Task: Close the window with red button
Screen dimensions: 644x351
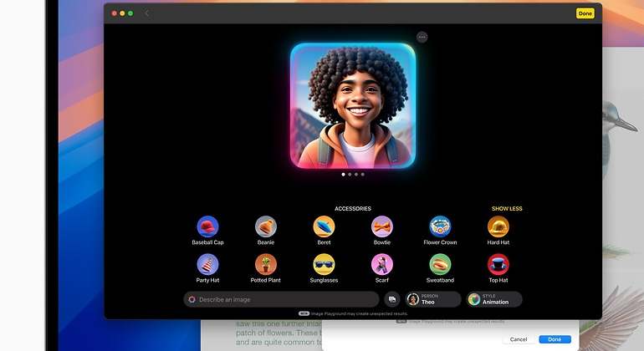Action: point(115,13)
